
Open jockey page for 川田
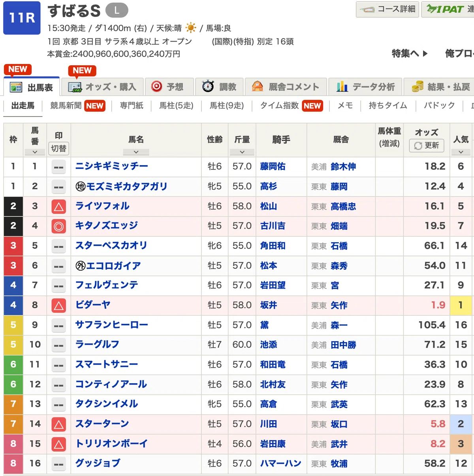point(269,424)
